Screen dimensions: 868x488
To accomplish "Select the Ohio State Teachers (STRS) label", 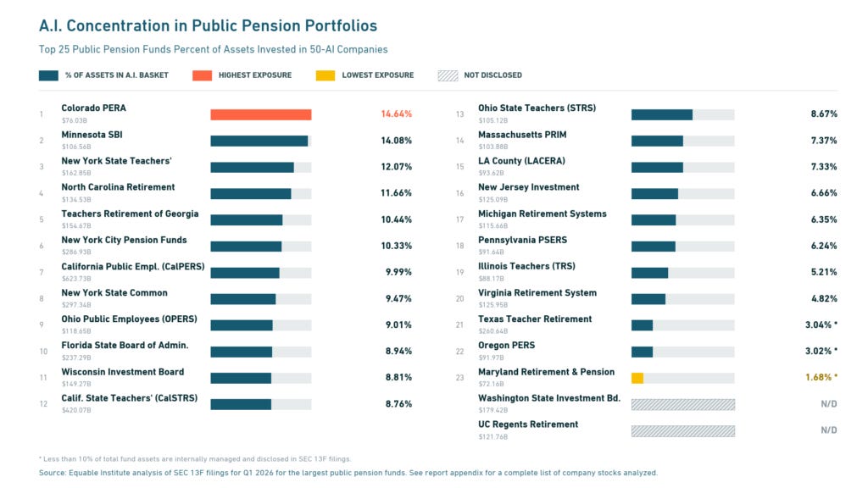I will click(537, 108).
